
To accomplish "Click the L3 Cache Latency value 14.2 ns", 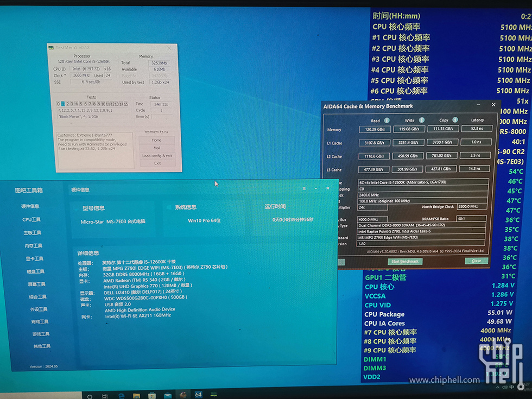I will click(474, 168).
